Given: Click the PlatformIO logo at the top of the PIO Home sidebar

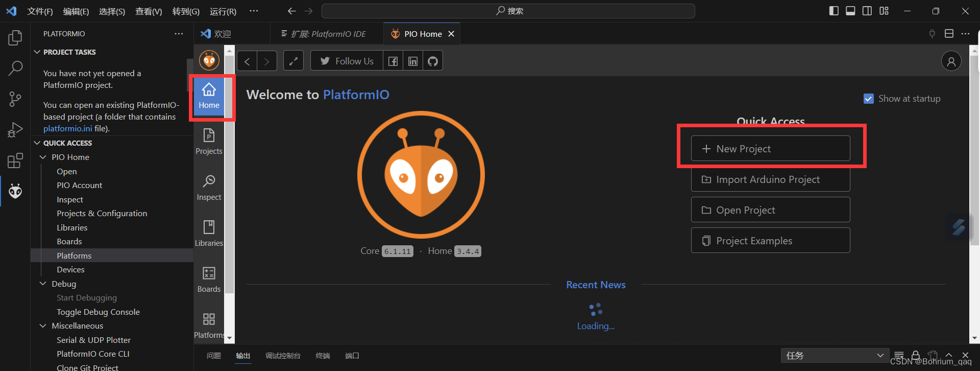Looking at the screenshot, I should click(209, 60).
